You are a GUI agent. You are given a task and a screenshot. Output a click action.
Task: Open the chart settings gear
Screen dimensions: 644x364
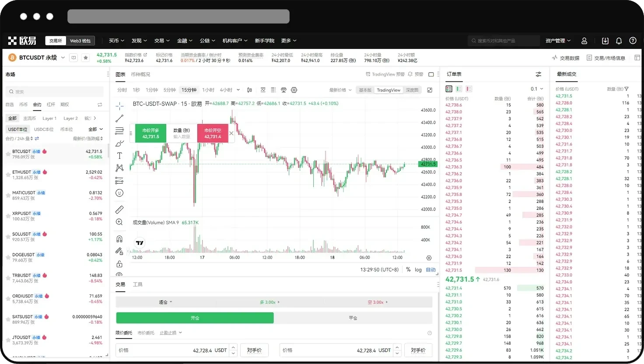294,90
